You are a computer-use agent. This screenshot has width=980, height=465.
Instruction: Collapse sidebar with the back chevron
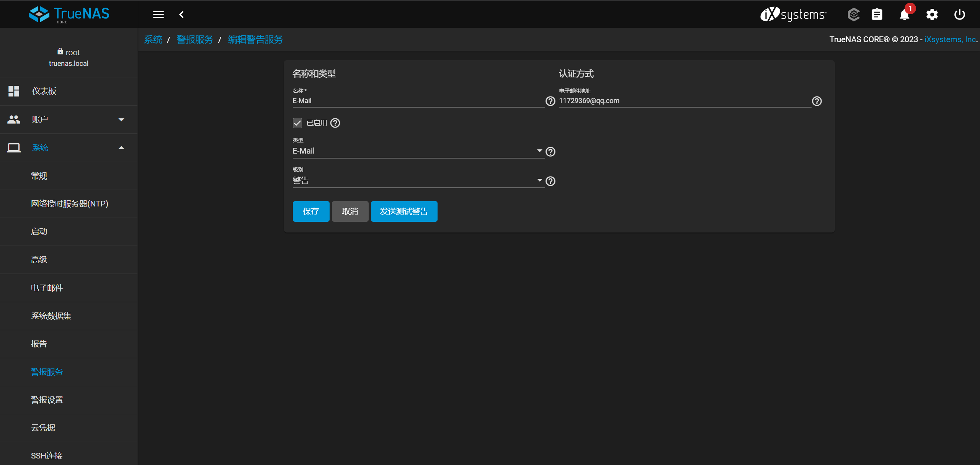click(181, 15)
